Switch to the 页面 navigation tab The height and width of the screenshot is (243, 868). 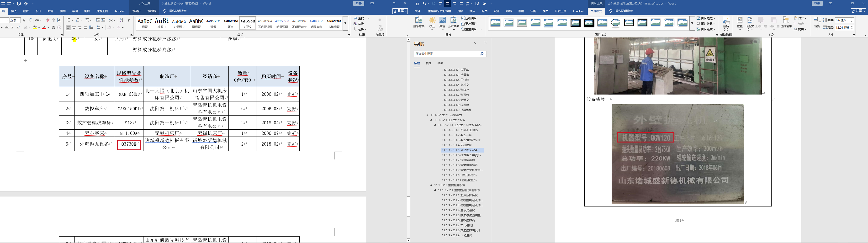click(429, 63)
